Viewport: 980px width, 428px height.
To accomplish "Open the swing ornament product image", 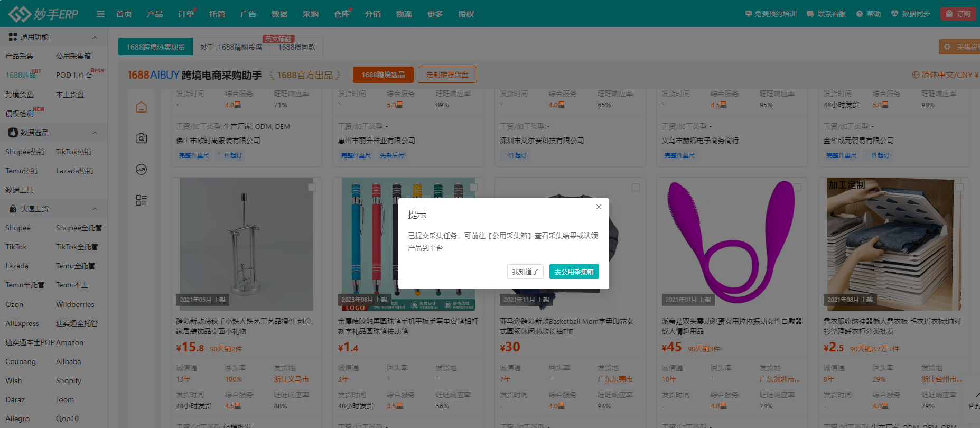I will (x=246, y=244).
